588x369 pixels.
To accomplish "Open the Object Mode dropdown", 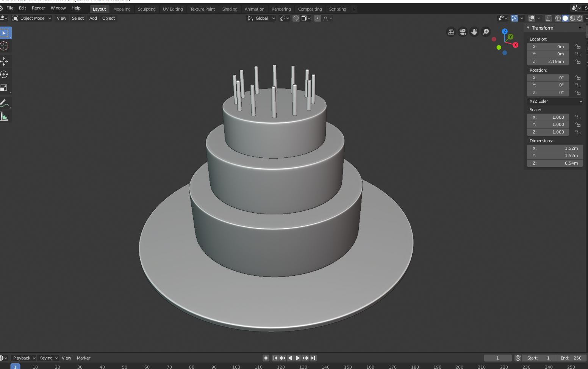I will click(x=32, y=18).
